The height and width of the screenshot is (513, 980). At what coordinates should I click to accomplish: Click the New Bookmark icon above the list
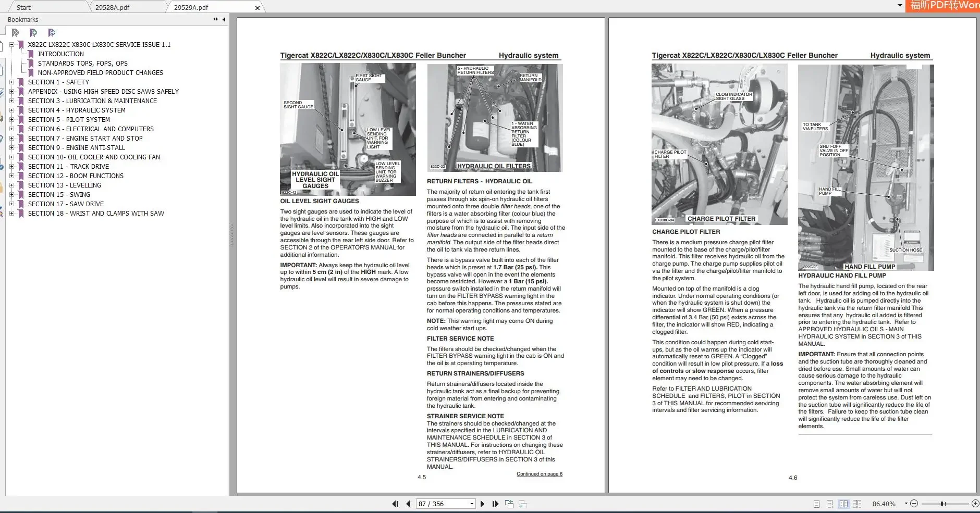pyautogui.click(x=33, y=32)
